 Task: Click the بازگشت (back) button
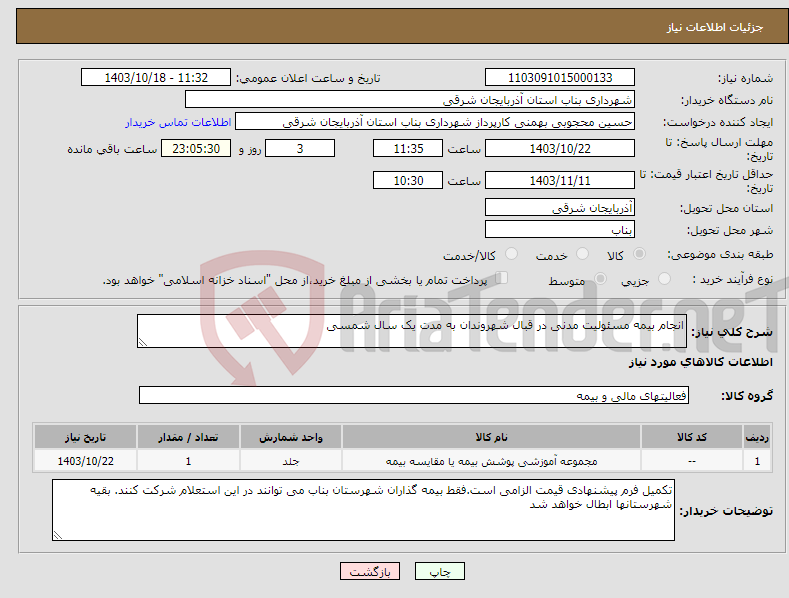tap(370, 571)
